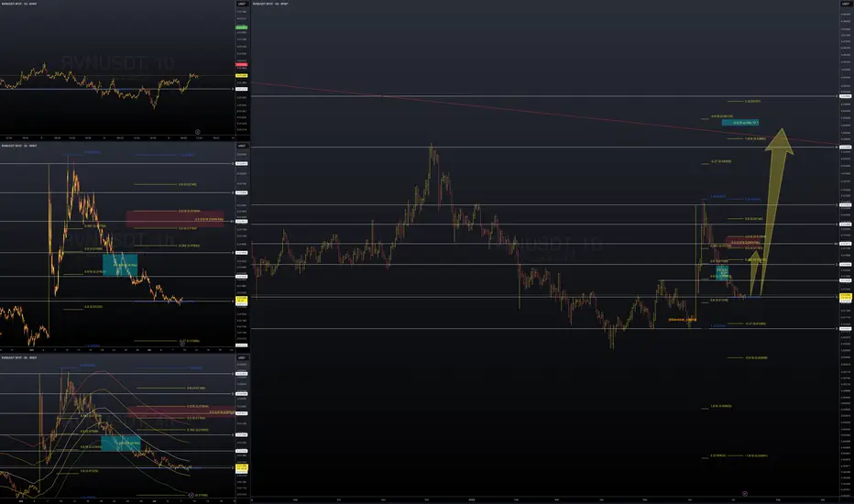854x504 pixels.
Task: Select yellow current-price label on main chart axis
Action: click(845, 297)
